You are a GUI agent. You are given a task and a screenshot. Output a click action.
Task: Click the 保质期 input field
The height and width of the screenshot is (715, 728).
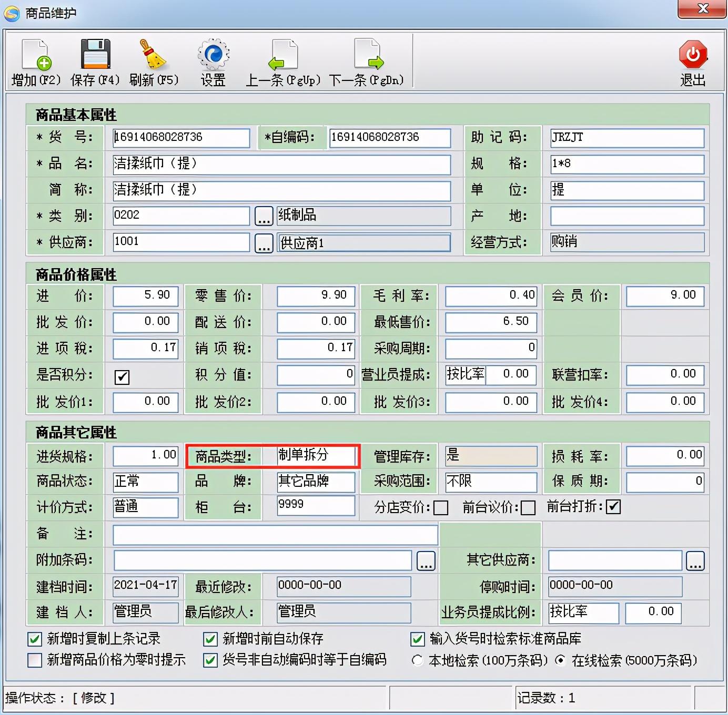[x=665, y=482]
